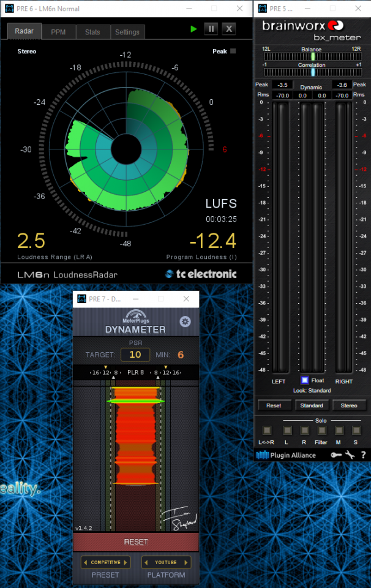The width and height of the screenshot is (371, 588).
Task: Open the COMPETITIVE preset selector
Action: coord(106,562)
